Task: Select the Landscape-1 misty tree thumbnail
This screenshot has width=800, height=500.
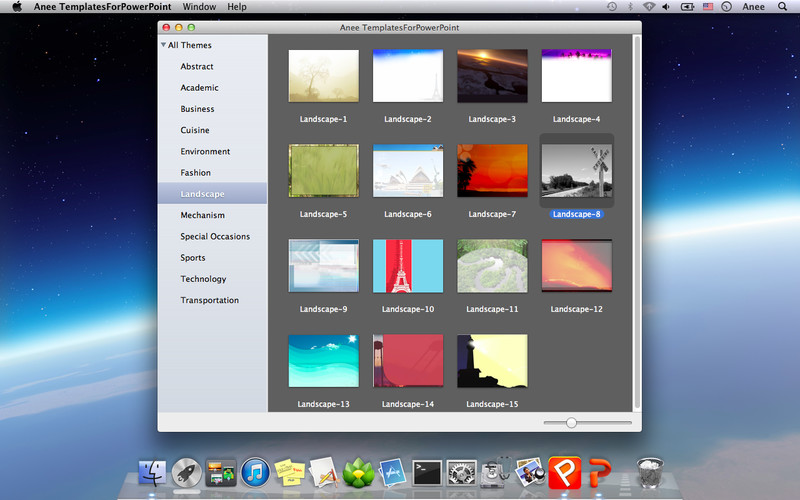Action: coord(323,76)
